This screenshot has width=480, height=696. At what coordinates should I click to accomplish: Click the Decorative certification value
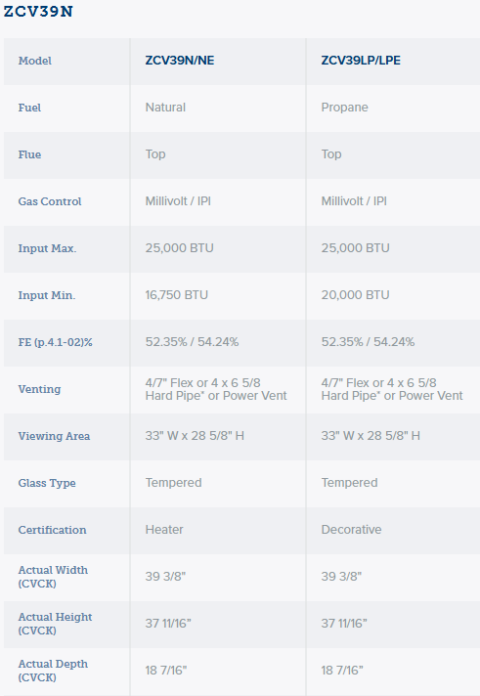click(351, 530)
